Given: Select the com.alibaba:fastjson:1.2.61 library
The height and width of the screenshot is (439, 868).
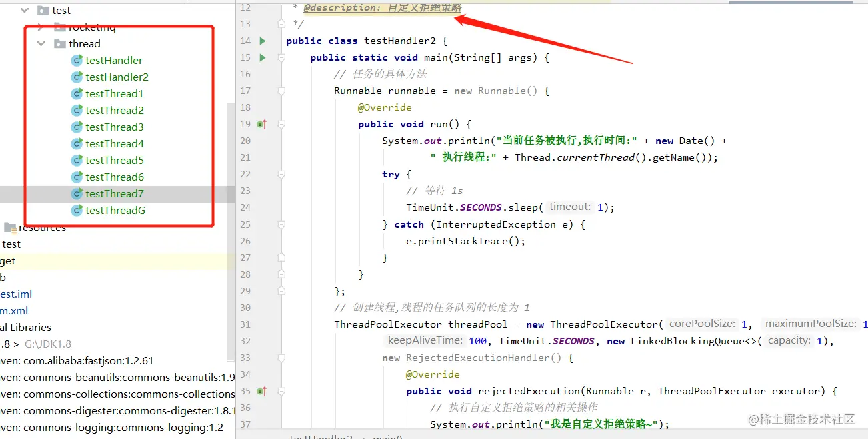Looking at the screenshot, I should pyautogui.click(x=77, y=360).
